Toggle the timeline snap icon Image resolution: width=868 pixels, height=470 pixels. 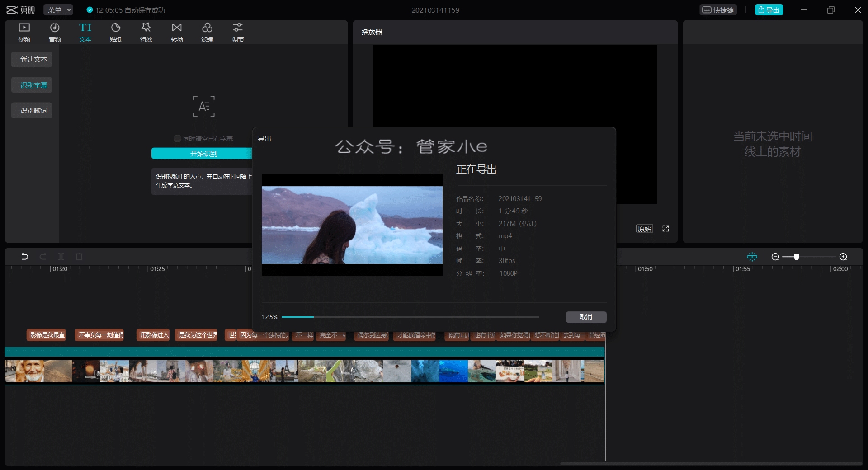(752, 257)
